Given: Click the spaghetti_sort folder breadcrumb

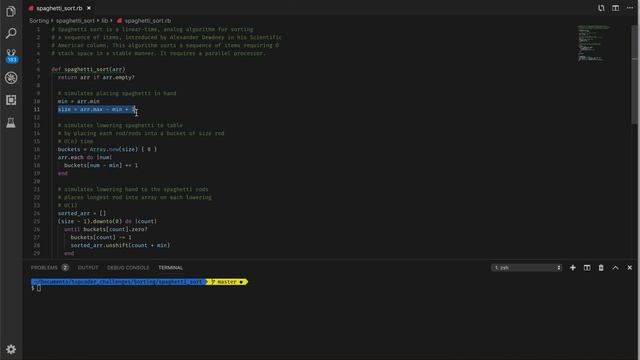Looking at the screenshot, I should pos(75,20).
